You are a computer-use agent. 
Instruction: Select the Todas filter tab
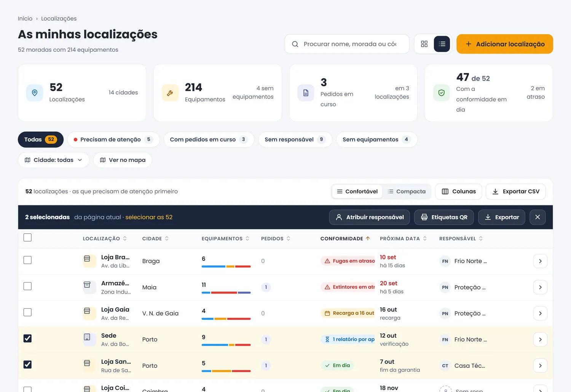point(41,140)
